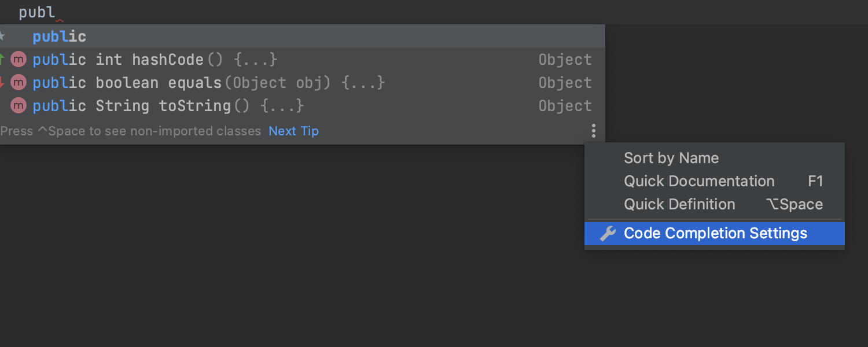Image resolution: width=868 pixels, height=347 pixels.
Task: Click the method icon beside equals
Action: coord(19,83)
